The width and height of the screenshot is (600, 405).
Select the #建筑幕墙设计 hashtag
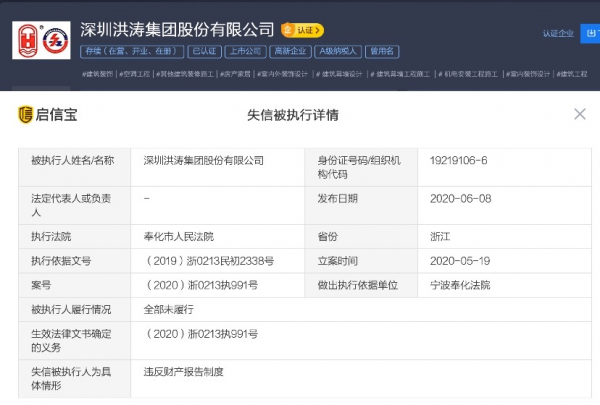339,74
